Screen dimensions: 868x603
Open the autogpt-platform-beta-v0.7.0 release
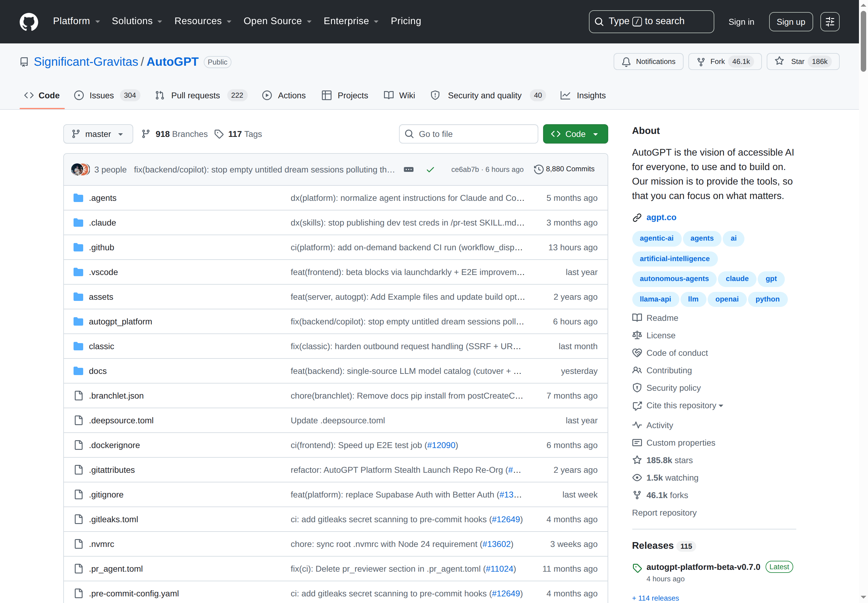coord(703,567)
